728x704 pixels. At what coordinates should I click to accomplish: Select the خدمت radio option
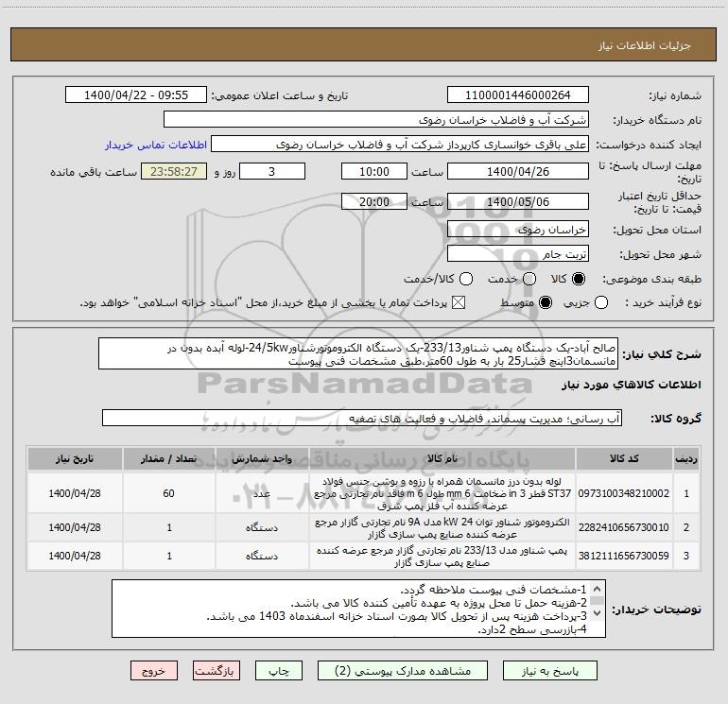click(529, 279)
